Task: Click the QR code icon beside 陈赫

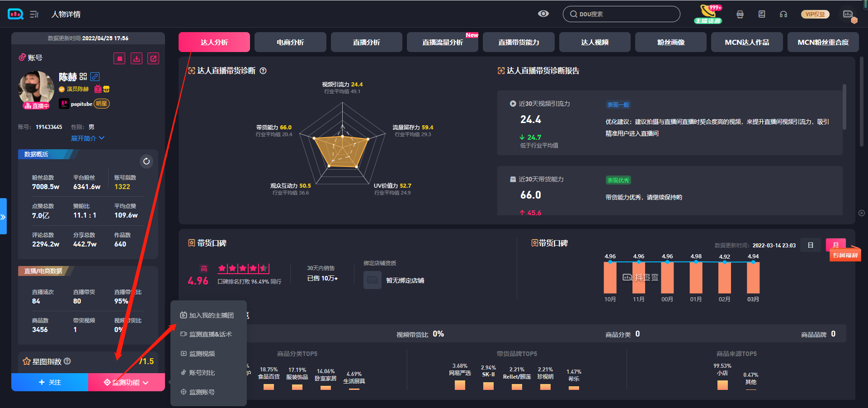Action: coord(83,76)
